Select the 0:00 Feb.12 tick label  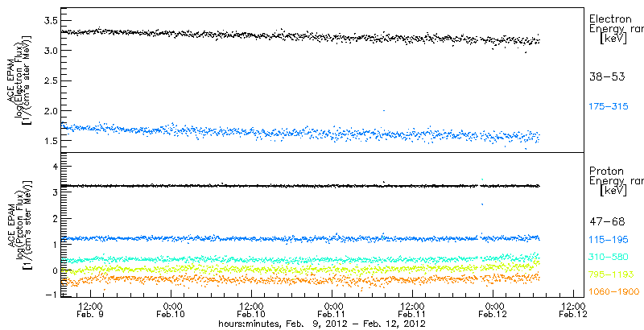493,310
